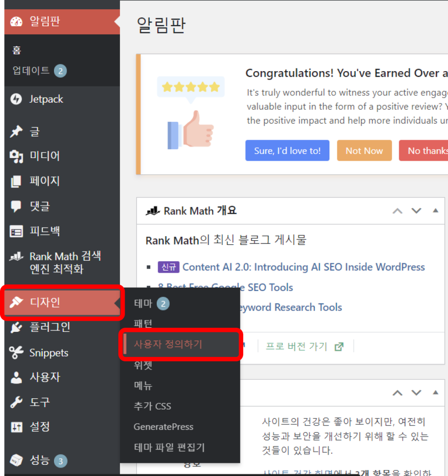Select GeneratePress in the submenu
Screen dimensions: 448x476
point(163,427)
